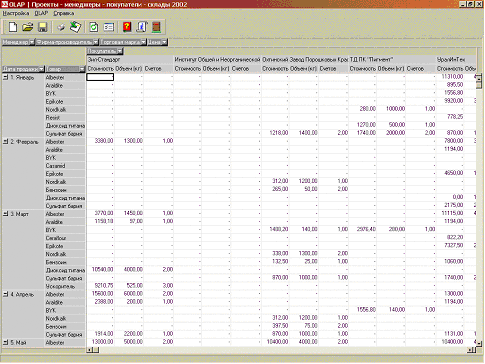485x364 pixels.
Task: Select the cell with value 7327,50
Action: (450, 245)
